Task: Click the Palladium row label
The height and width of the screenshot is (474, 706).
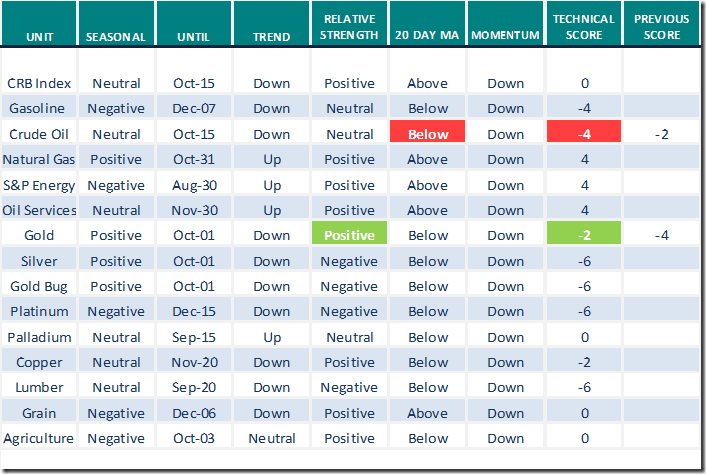Action: click(39, 337)
